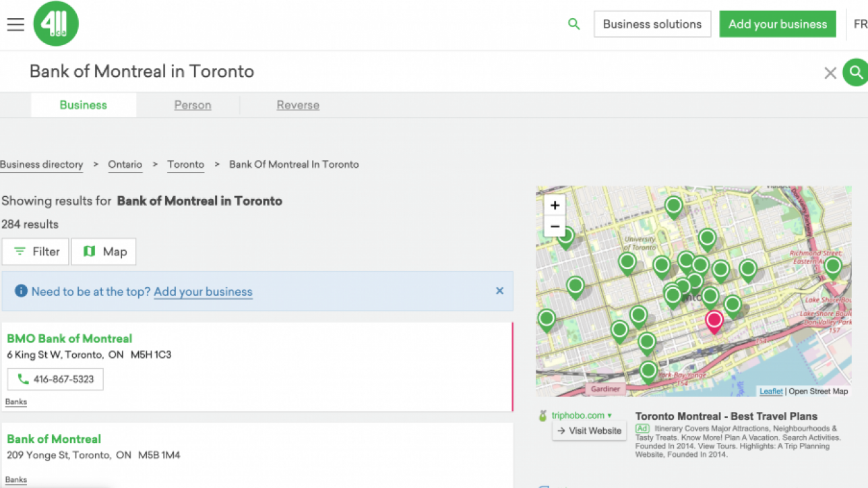Select the red highlighted map pin

(x=714, y=322)
